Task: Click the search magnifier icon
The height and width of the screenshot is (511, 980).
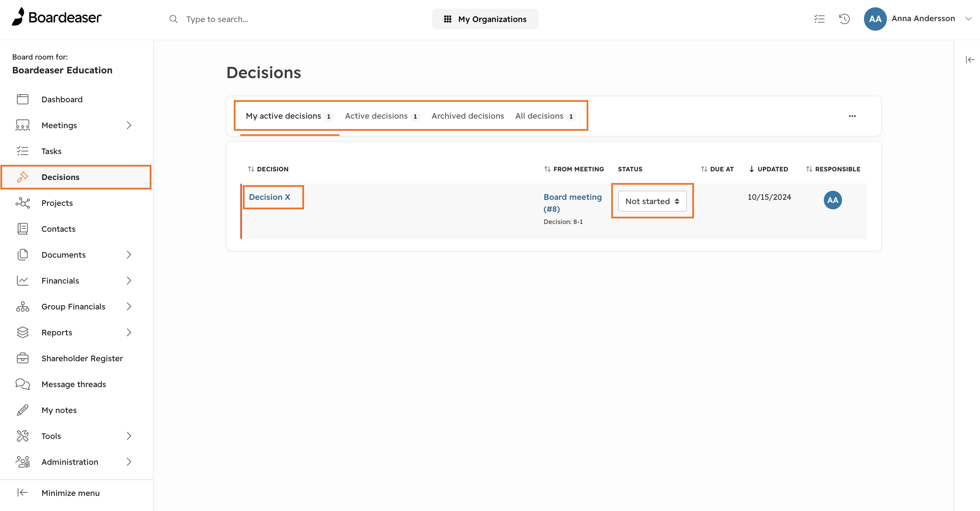Action: pos(173,19)
